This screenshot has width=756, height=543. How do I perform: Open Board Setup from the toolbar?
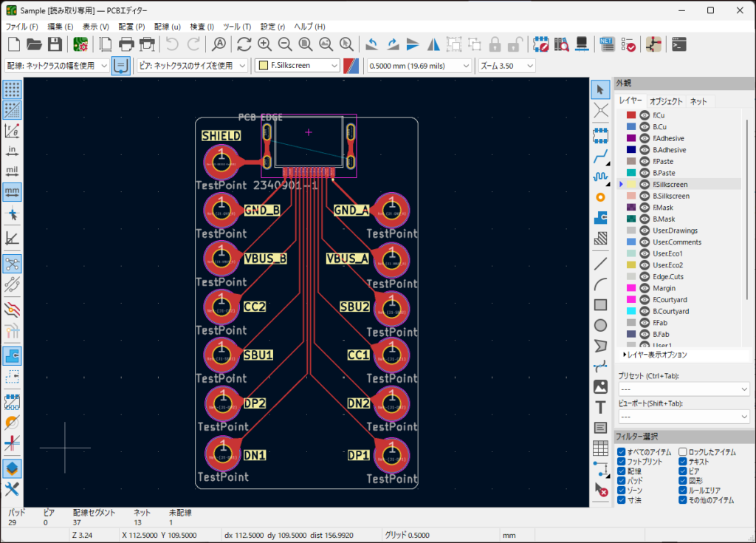(80, 44)
